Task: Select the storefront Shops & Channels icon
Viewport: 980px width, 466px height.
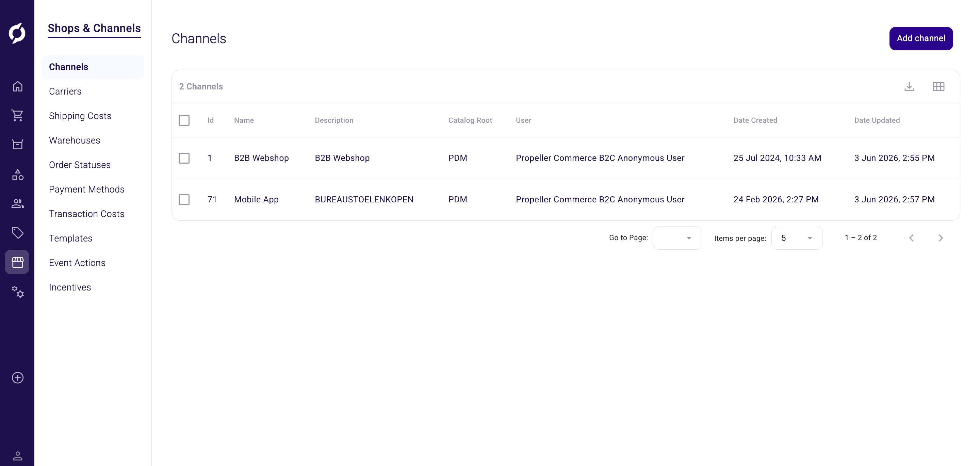Action: [17, 262]
